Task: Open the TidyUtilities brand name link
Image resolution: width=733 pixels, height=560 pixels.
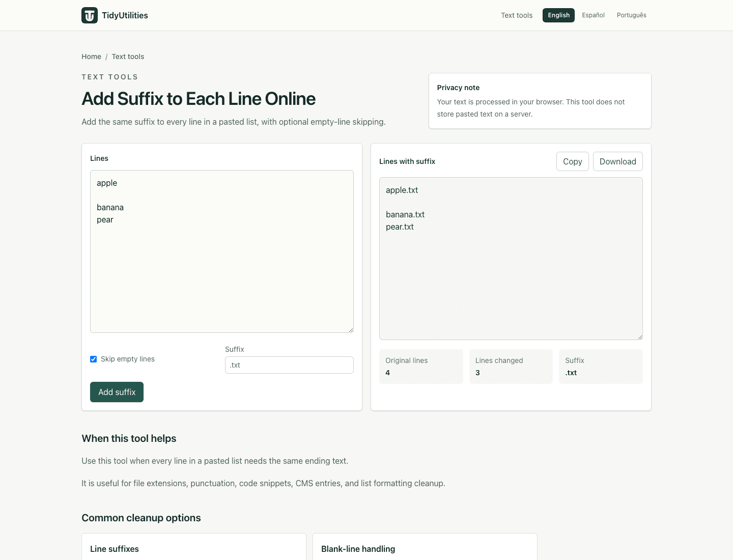Action: (x=125, y=15)
